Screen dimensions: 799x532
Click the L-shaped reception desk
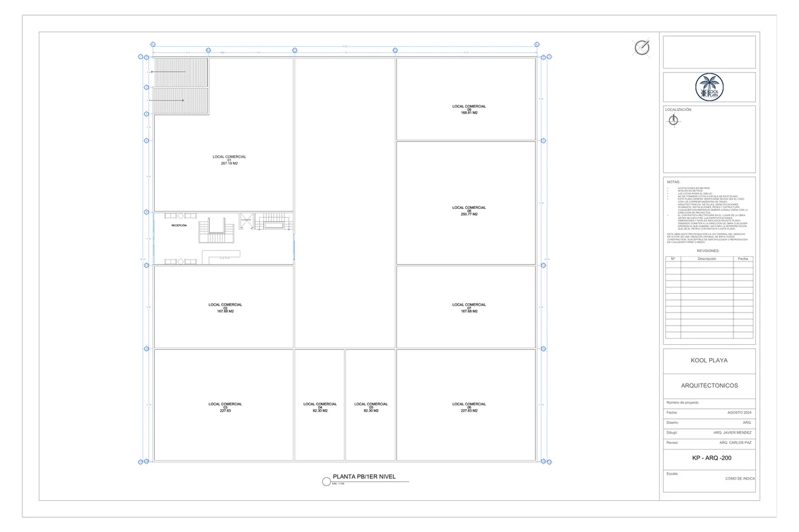220,256
